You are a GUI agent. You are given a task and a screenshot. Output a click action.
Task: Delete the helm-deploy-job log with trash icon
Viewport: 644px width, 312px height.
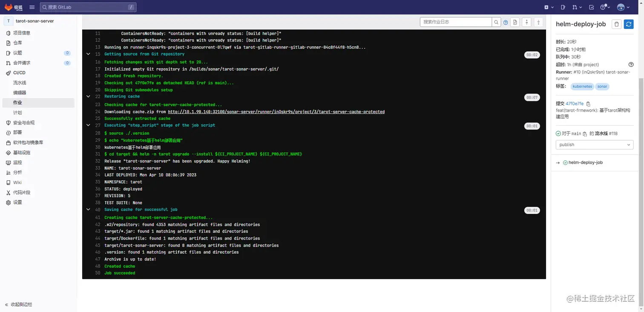tap(616, 24)
